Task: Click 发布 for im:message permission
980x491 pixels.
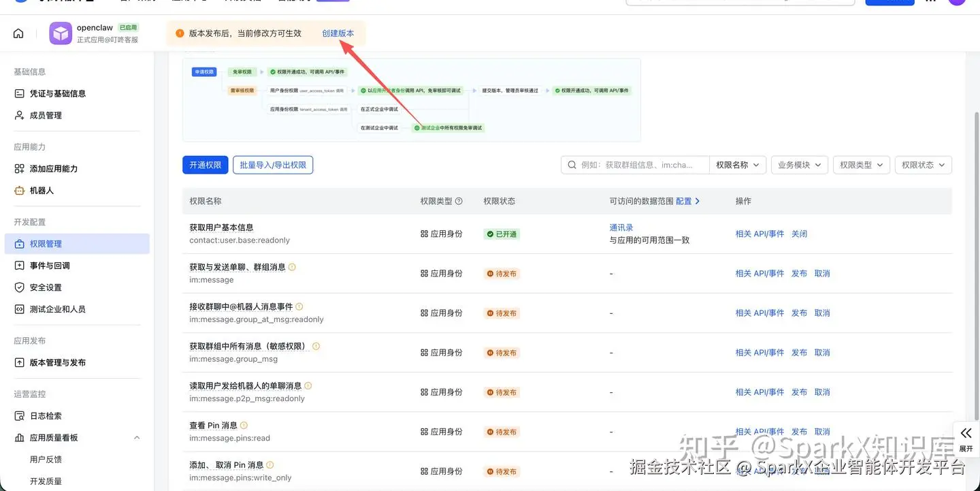Action: tap(799, 274)
